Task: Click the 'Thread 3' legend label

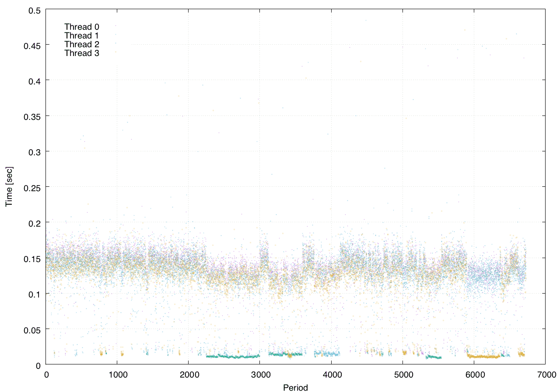Action: pos(82,53)
